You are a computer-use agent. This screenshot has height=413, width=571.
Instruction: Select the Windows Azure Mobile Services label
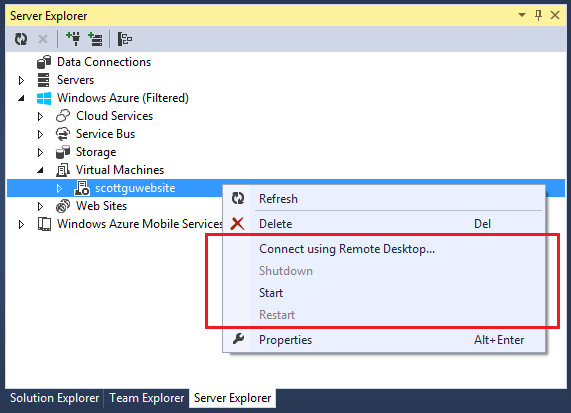pos(140,224)
